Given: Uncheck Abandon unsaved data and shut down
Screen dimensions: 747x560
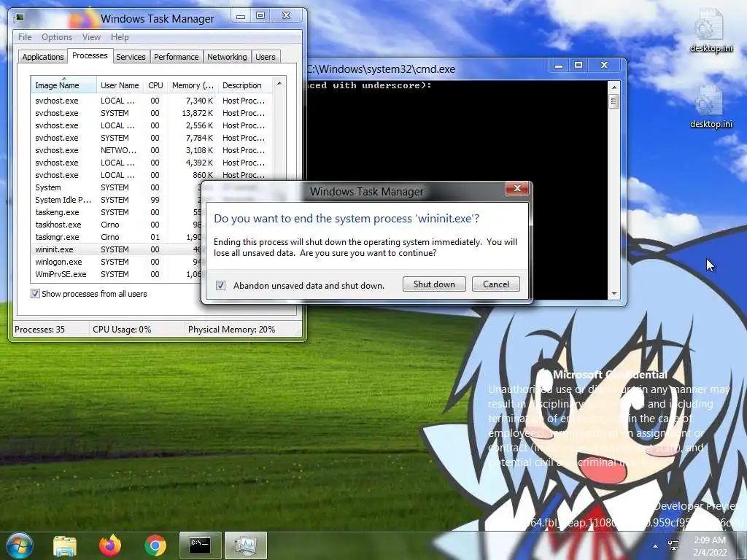Looking at the screenshot, I should pos(220,285).
